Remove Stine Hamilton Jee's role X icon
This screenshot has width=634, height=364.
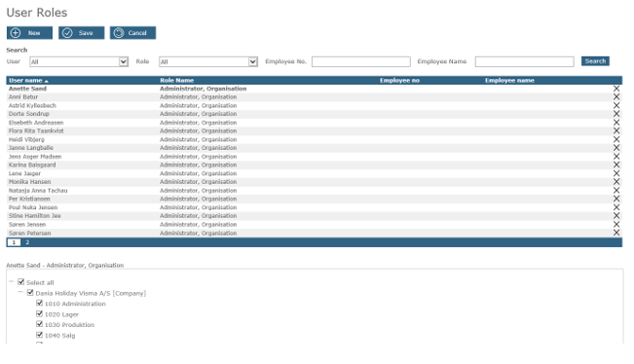[616, 216]
